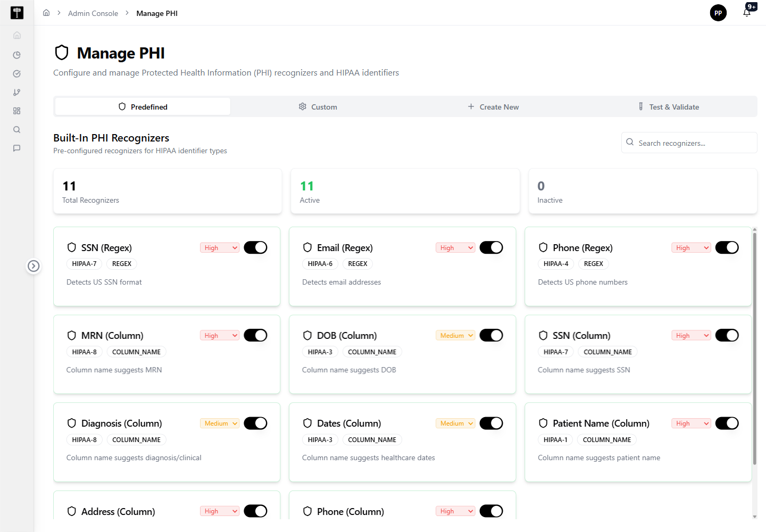Viewport: 766px width, 532px height.
Task: Click shield icon on Patient Name (Column) card
Action: point(543,423)
